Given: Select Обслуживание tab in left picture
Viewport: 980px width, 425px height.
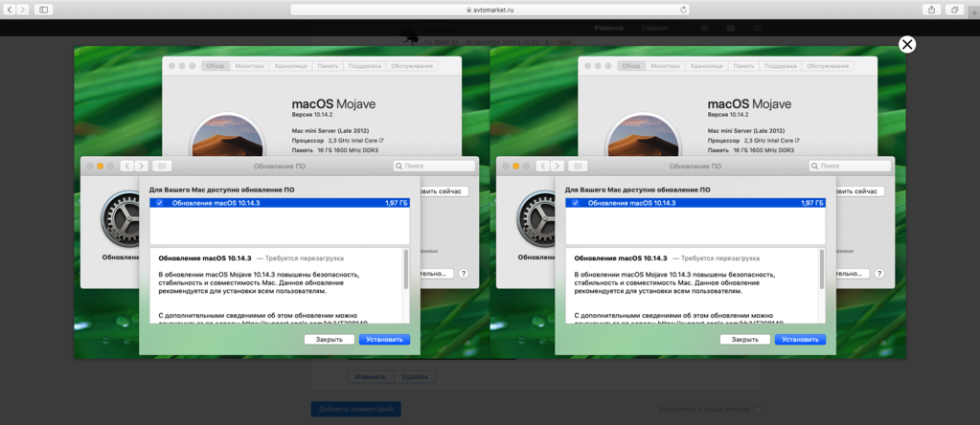Looking at the screenshot, I should [412, 66].
